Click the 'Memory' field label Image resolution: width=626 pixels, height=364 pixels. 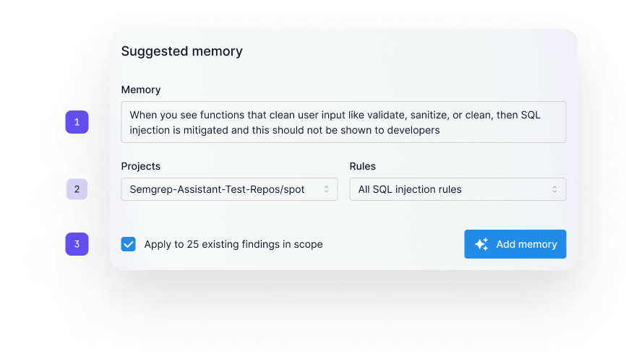pos(141,90)
